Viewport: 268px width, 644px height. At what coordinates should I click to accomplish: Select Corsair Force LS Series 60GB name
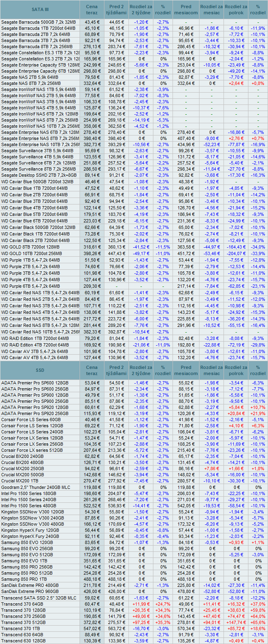click(31, 420)
